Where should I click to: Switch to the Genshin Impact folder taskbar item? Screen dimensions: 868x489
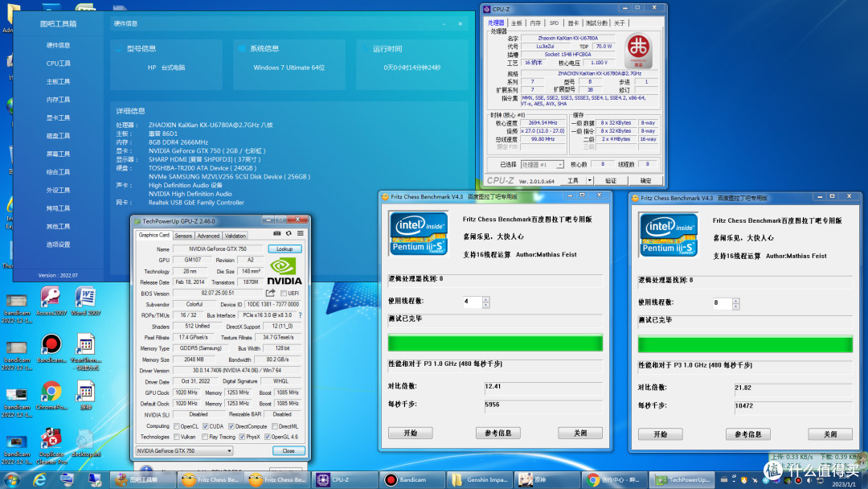(x=479, y=479)
